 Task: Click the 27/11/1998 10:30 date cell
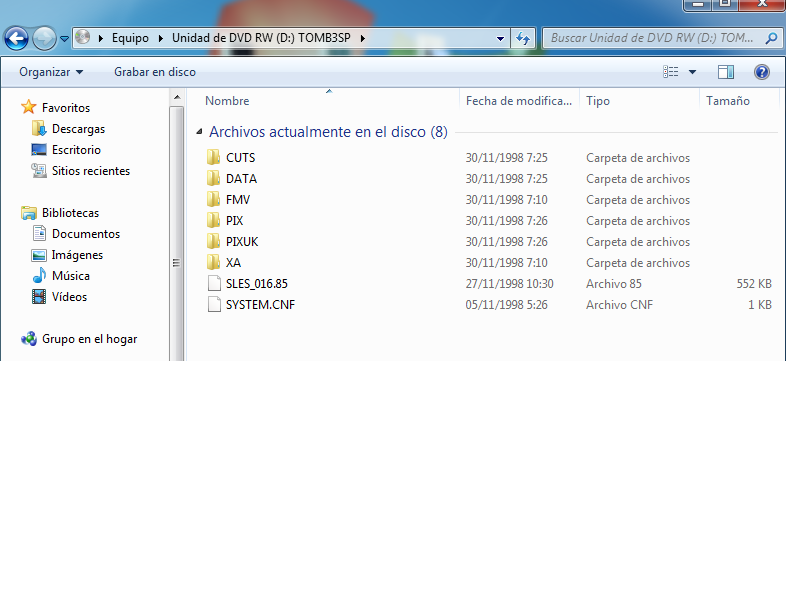tap(510, 284)
